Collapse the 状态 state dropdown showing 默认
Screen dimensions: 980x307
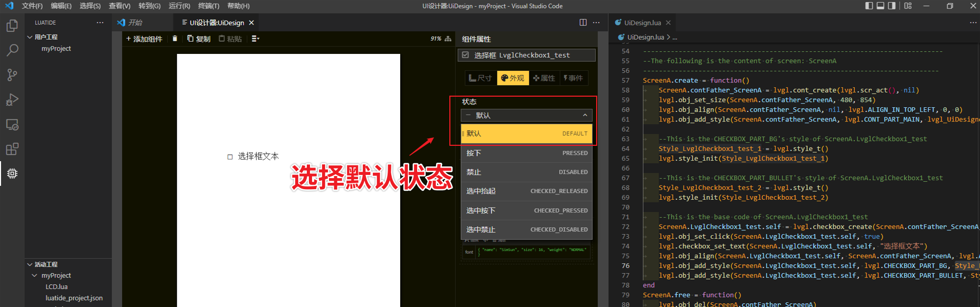click(526, 115)
